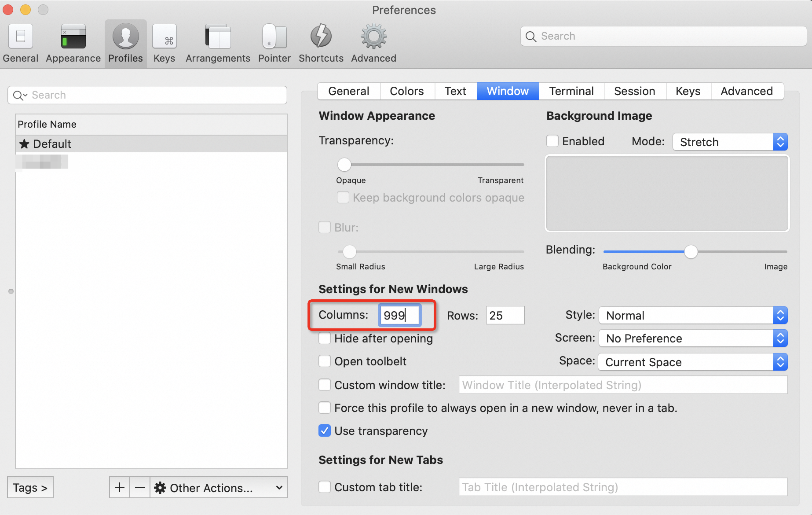The height and width of the screenshot is (515, 812).
Task: Click the Transparency slider knob
Action: (x=344, y=165)
